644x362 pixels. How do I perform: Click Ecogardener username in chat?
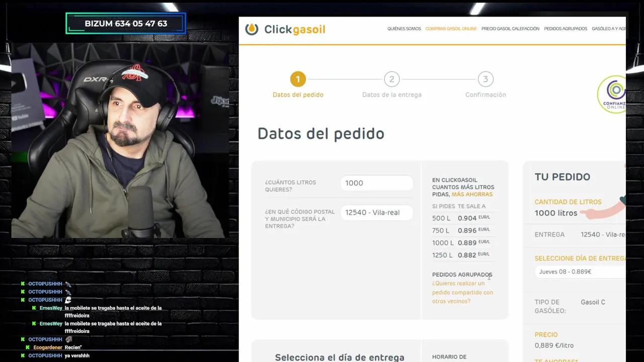[x=48, y=347]
